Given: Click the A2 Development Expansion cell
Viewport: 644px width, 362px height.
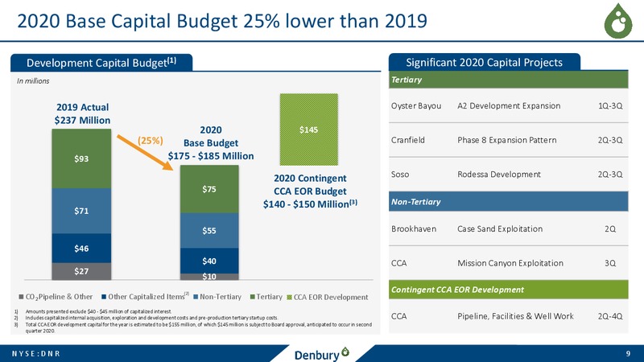Looking at the screenshot, I should click(x=509, y=106).
